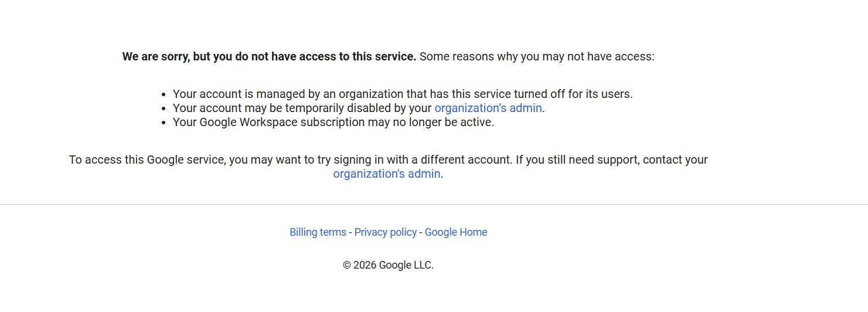Screen dimensions: 868x312
Task: Open the organization's admin link below the support paragraph
Action: pos(386,174)
